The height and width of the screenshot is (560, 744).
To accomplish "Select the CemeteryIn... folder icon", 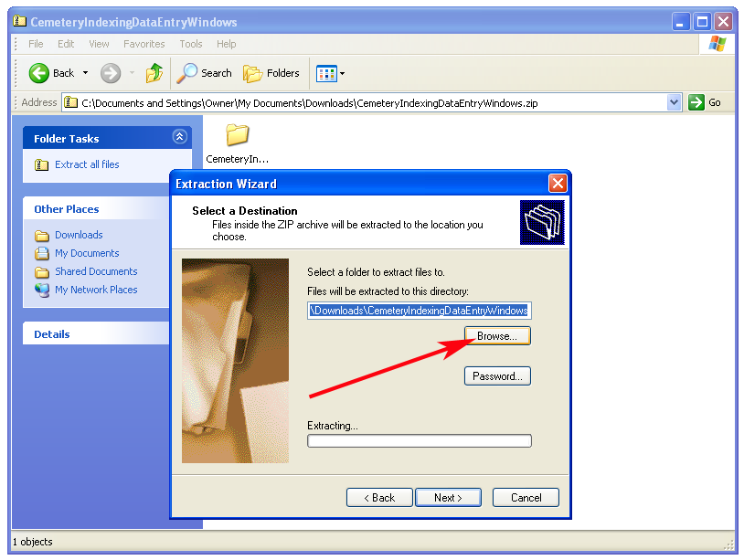I will [x=237, y=135].
